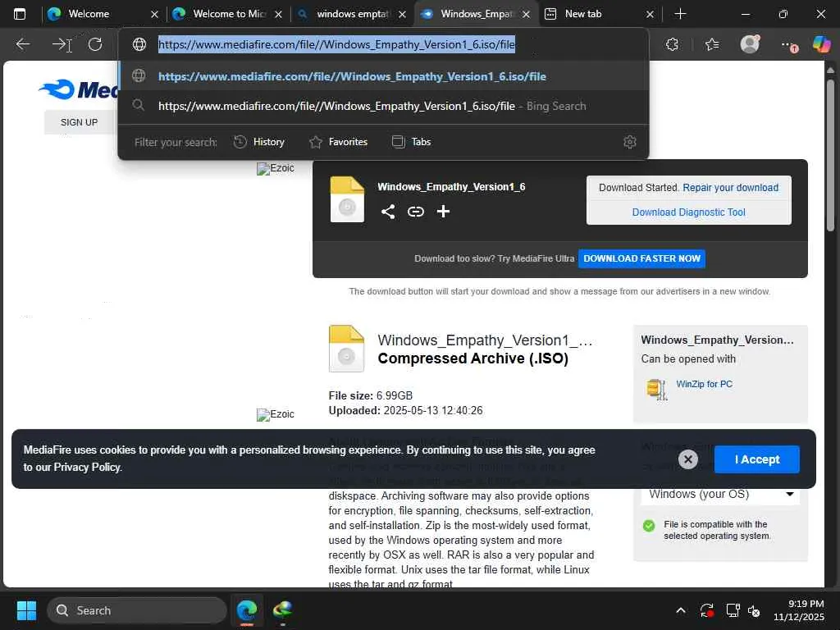Select the Bing Search suggestion row

[384, 106]
